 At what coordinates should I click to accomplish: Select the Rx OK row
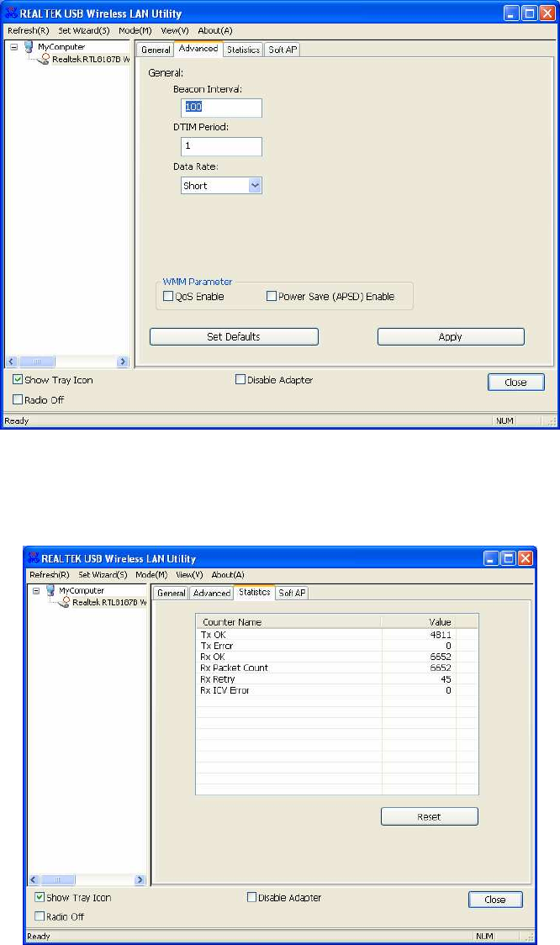point(337,657)
